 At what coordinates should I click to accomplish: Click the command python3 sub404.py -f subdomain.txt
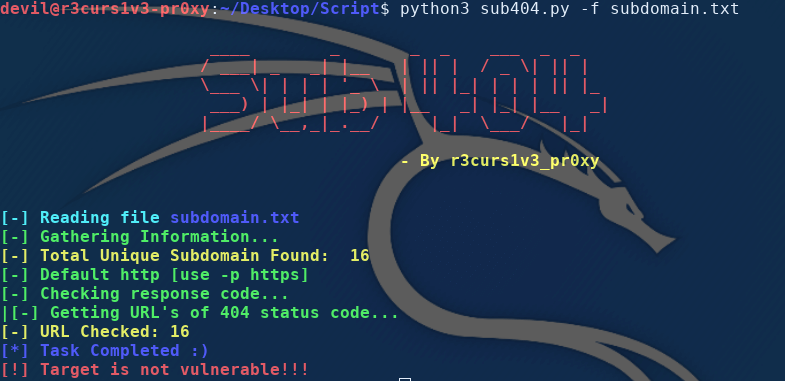[x=570, y=9]
